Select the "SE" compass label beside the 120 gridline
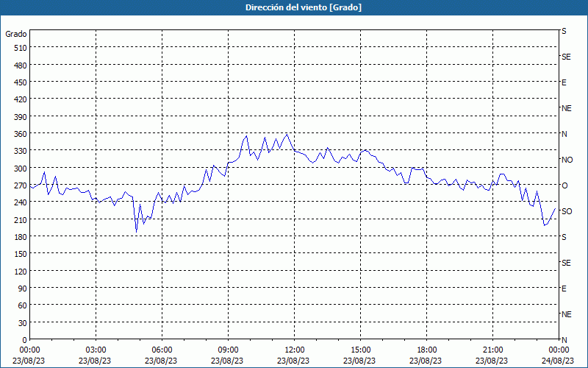 click(566, 263)
